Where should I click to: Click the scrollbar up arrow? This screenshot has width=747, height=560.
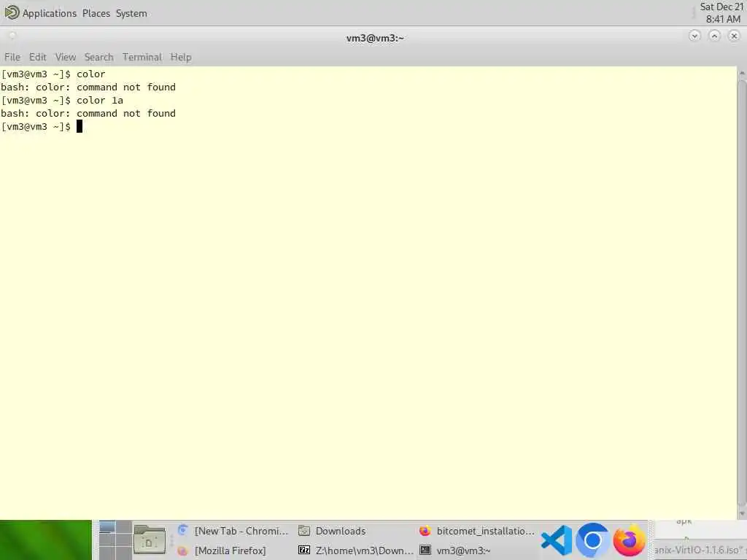742,73
